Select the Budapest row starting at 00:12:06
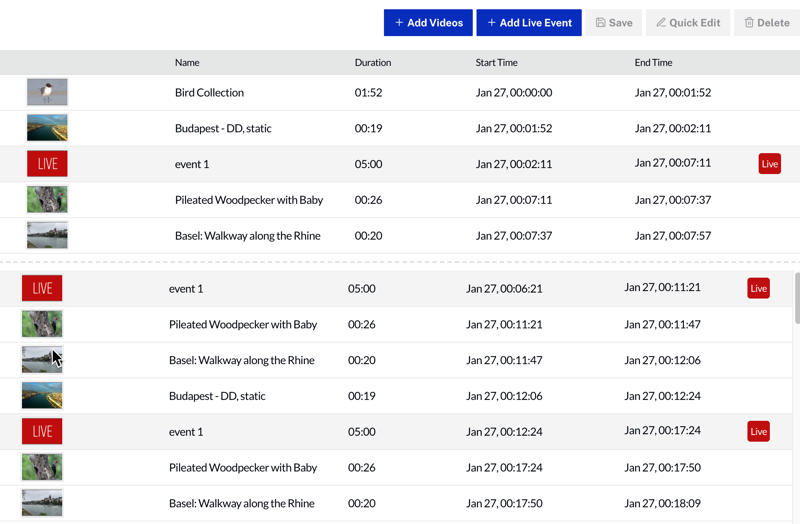 (x=217, y=396)
